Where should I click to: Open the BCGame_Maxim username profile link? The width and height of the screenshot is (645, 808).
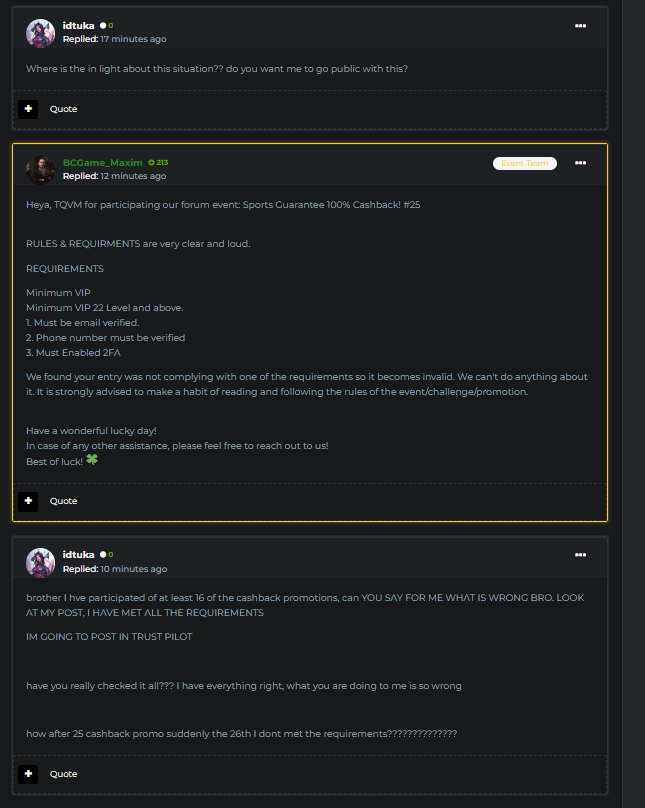[102, 162]
